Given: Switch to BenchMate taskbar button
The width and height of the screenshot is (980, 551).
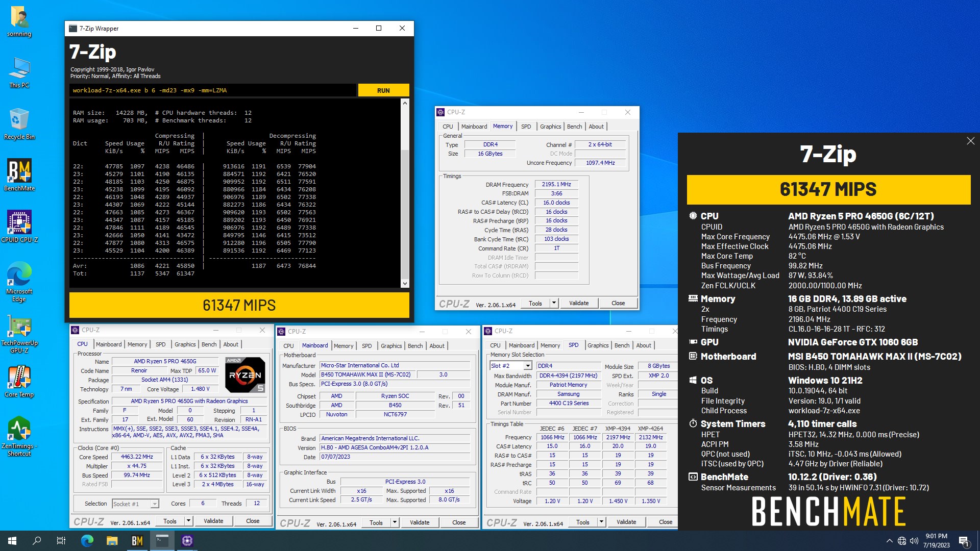Looking at the screenshot, I should 137,541.
